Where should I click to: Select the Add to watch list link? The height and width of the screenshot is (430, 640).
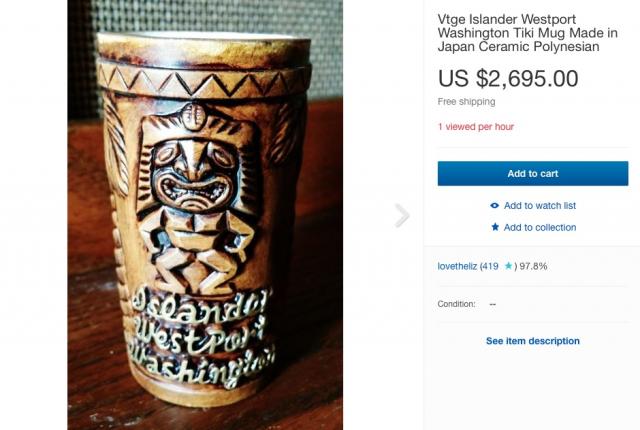(539, 206)
